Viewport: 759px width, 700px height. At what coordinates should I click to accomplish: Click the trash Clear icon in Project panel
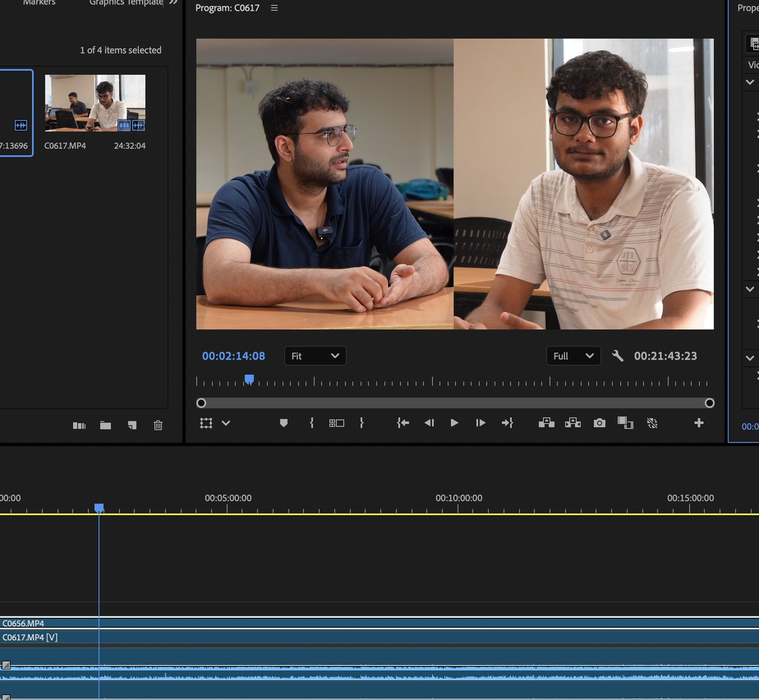point(158,425)
